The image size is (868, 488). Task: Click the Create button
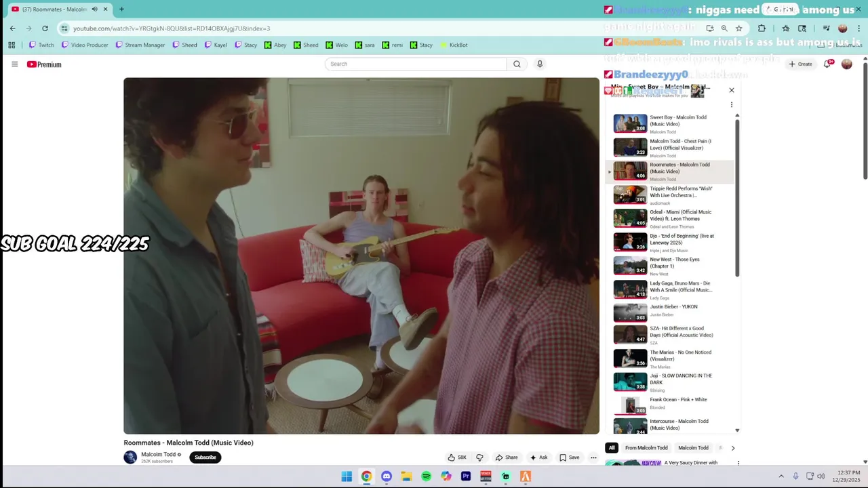point(800,64)
